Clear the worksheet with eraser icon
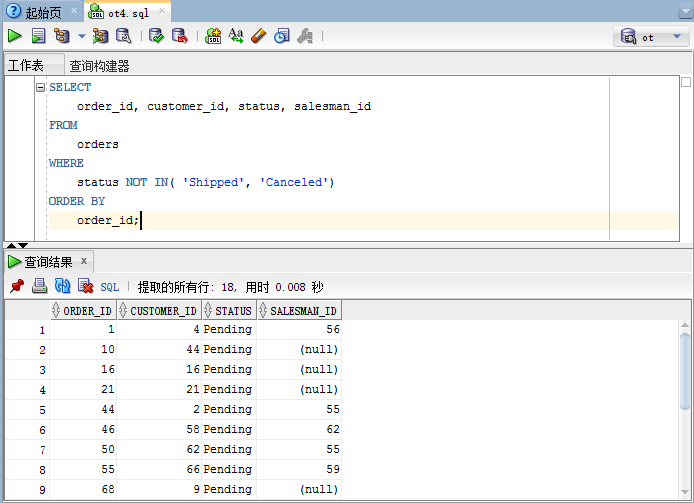Image resolution: width=694 pixels, height=503 pixels. point(259,36)
